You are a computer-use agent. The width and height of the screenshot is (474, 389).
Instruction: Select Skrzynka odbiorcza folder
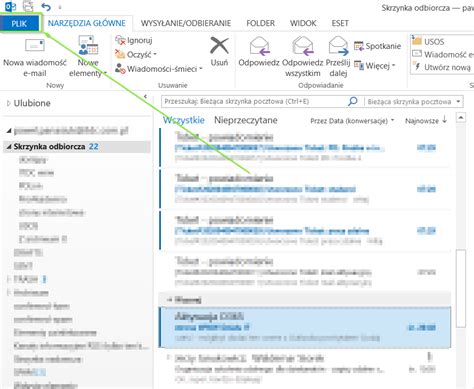pos(77,146)
